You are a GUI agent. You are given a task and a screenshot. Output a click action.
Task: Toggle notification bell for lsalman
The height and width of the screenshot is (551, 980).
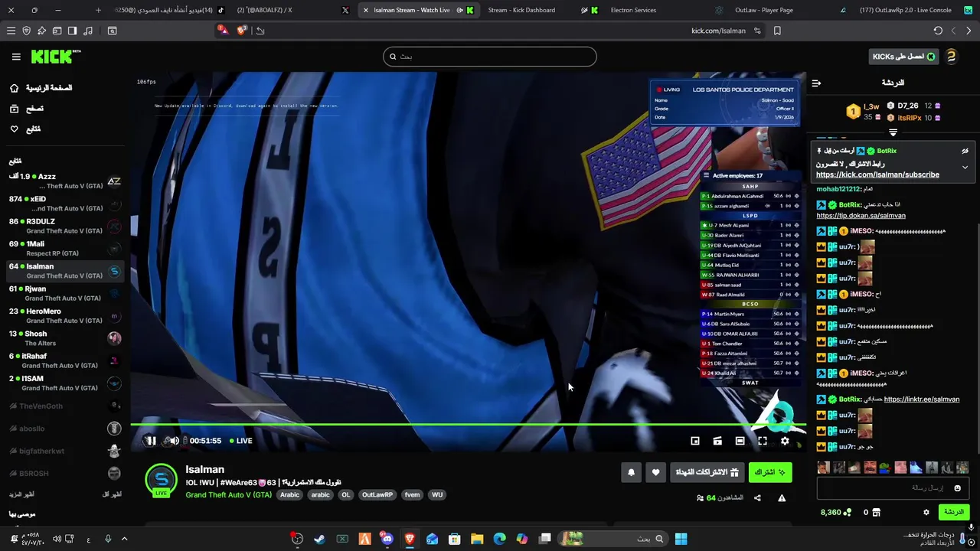[x=631, y=473]
